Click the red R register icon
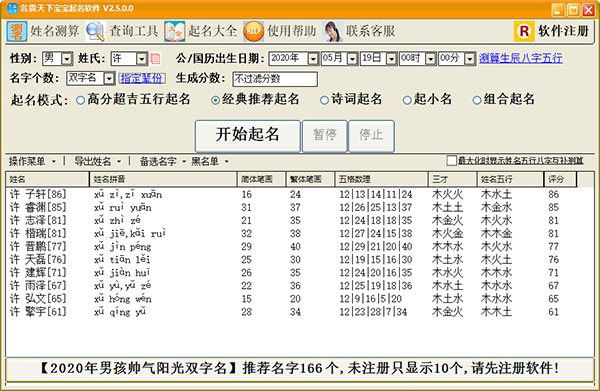600x391 pixels. click(x=524, y=31)
